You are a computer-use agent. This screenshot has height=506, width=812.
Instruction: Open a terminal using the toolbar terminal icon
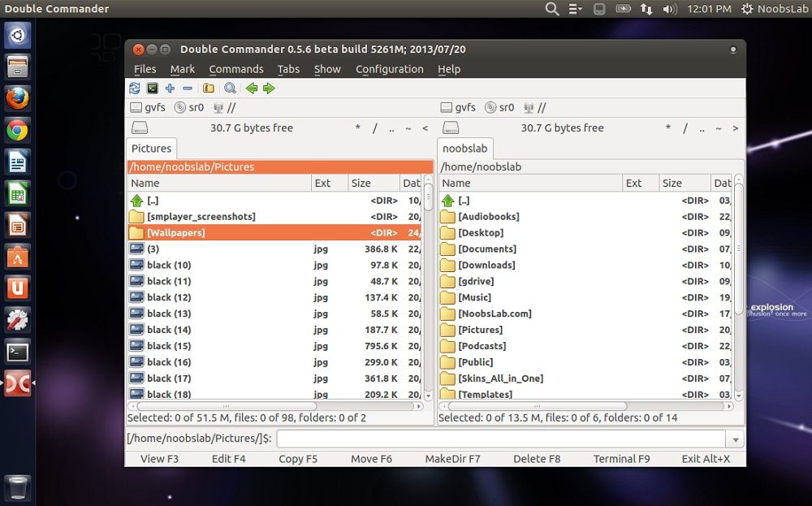[151, 88]
